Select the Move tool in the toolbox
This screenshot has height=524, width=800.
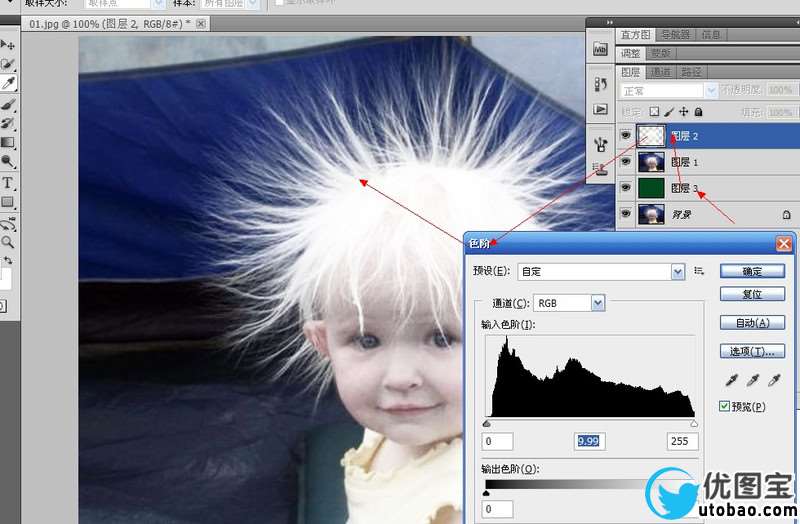tap(7, 45)
